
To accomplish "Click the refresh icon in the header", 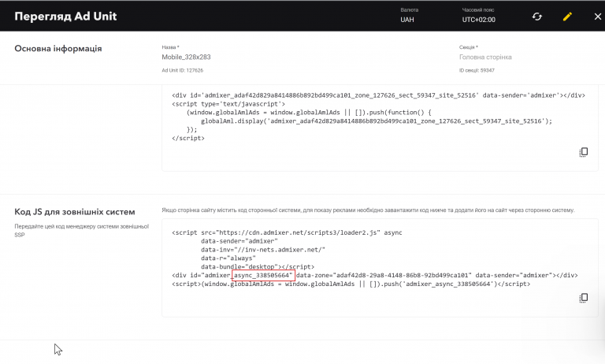I will pos(537,17).
